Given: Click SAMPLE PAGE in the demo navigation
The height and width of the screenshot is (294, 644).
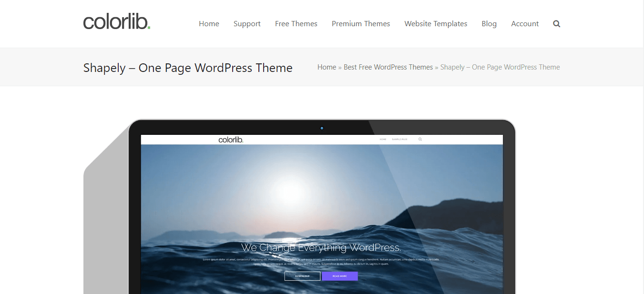Looking at the screenshot, I should [x=399, y=139].
